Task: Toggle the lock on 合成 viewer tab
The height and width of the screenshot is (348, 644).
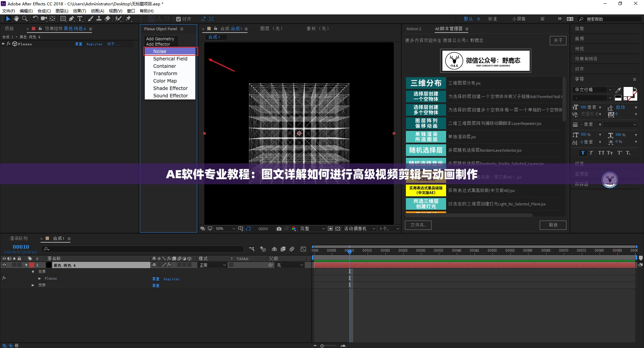Action: [x=215, y=29]
